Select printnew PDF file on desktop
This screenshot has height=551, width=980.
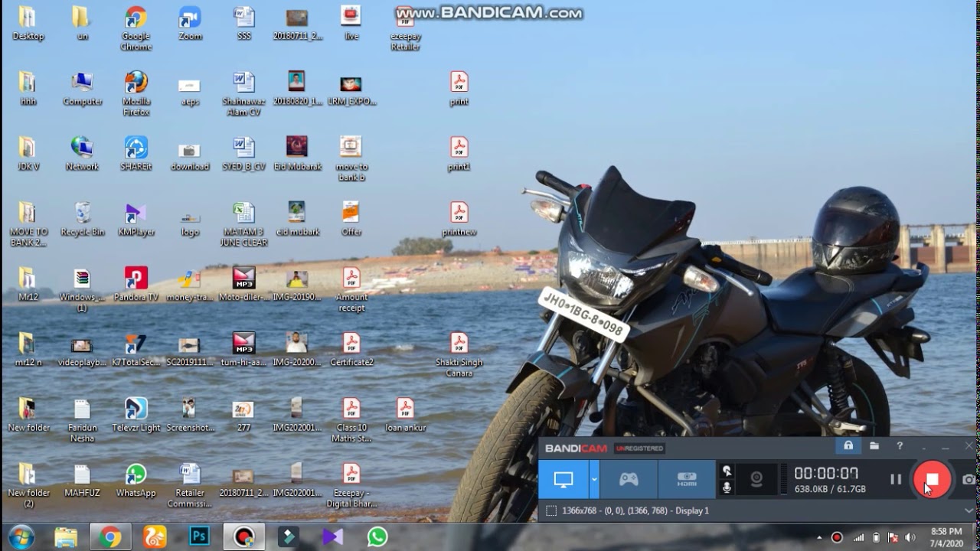(459, 219)
